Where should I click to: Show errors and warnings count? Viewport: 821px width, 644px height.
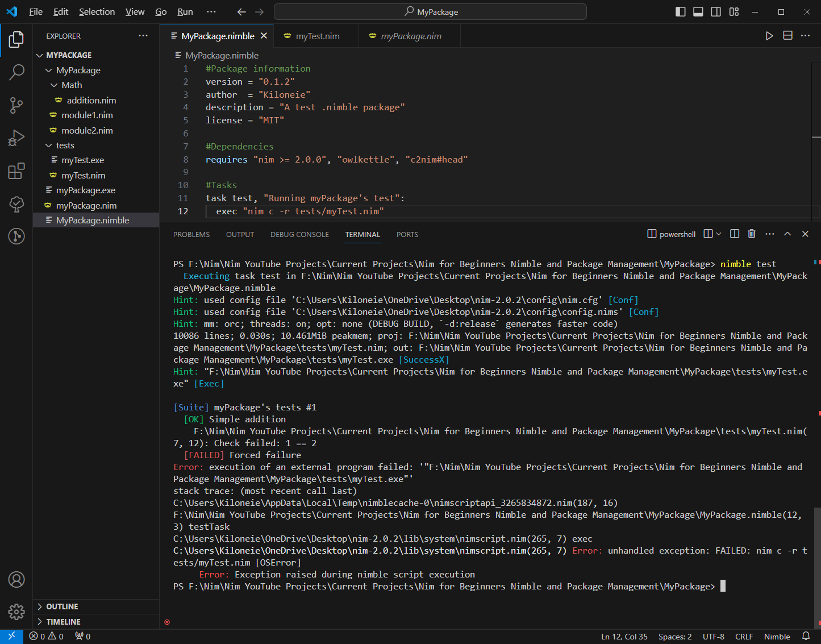coord(47,637)
